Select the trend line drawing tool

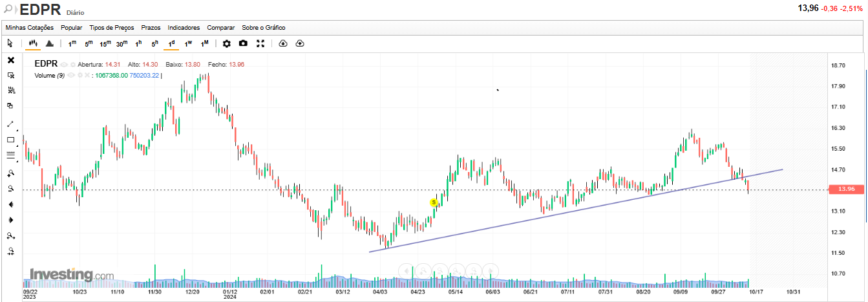click(x=10, y=124)
